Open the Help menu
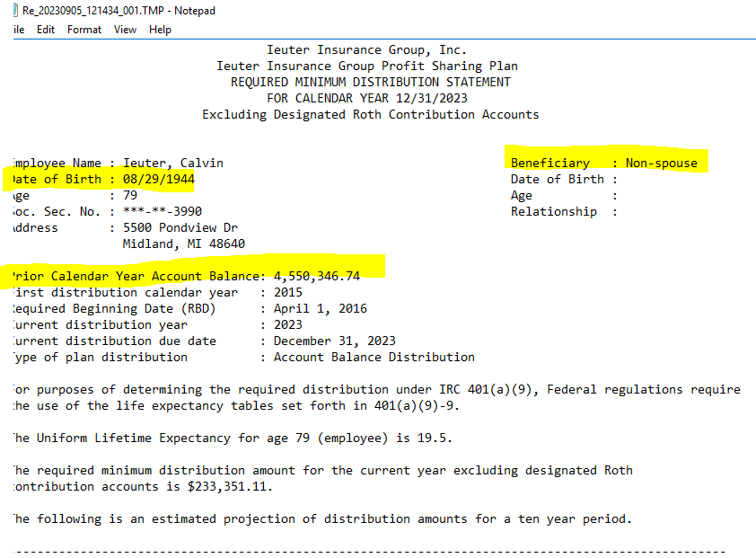The width and height of the screenshot is (756, 558). tap(160, 30)
